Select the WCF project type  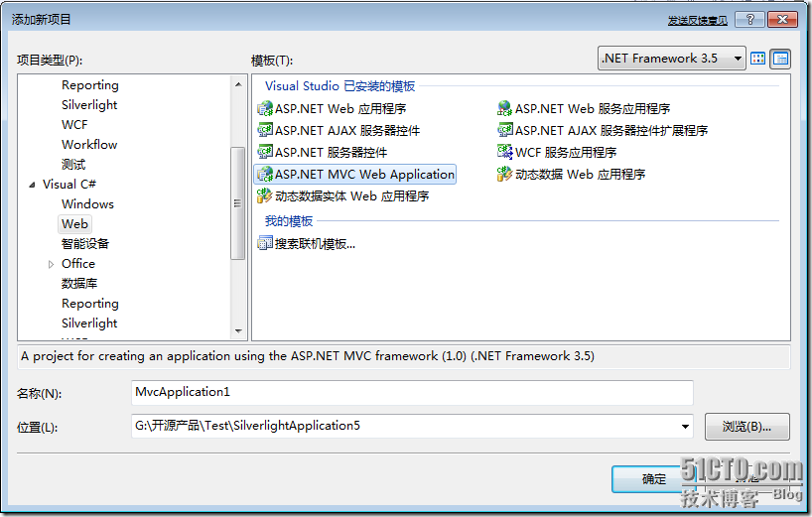pos(74,125)
